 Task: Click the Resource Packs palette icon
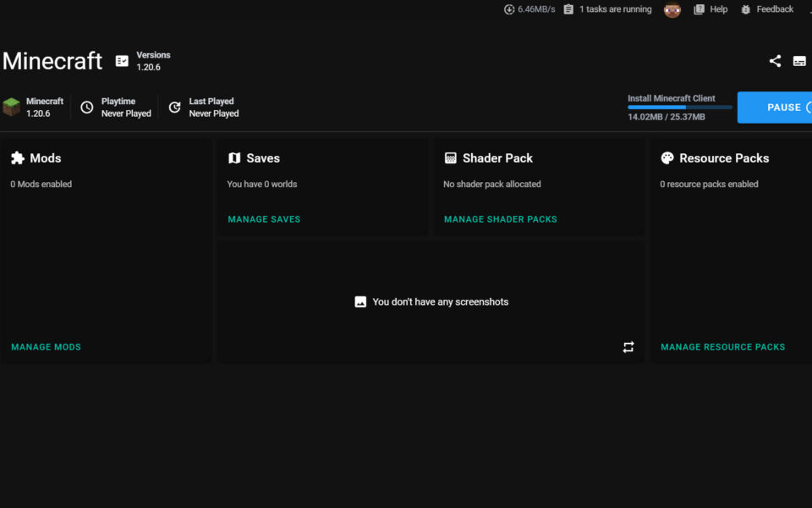tap(667, 158)
